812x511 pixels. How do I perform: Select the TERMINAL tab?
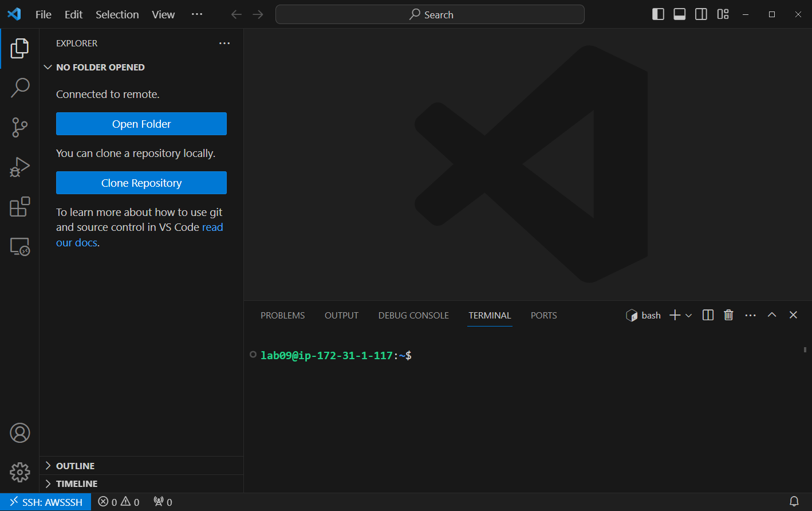click(490, 315)
